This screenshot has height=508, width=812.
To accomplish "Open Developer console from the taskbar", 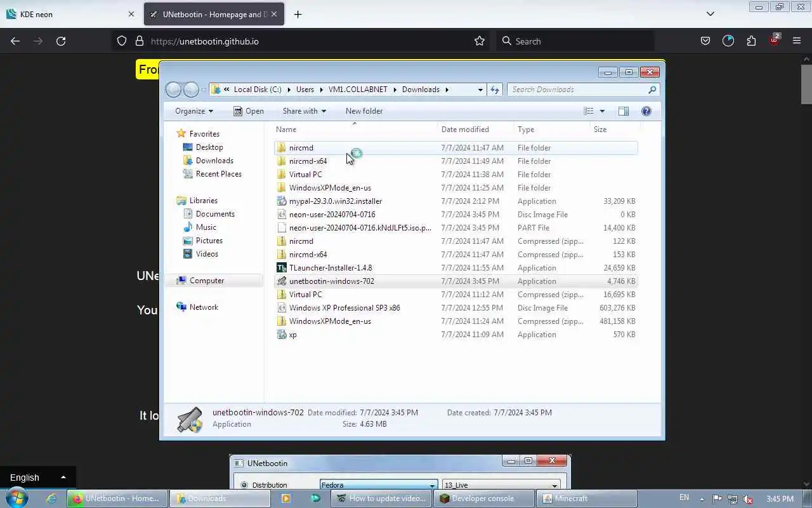I will [484, 498].
